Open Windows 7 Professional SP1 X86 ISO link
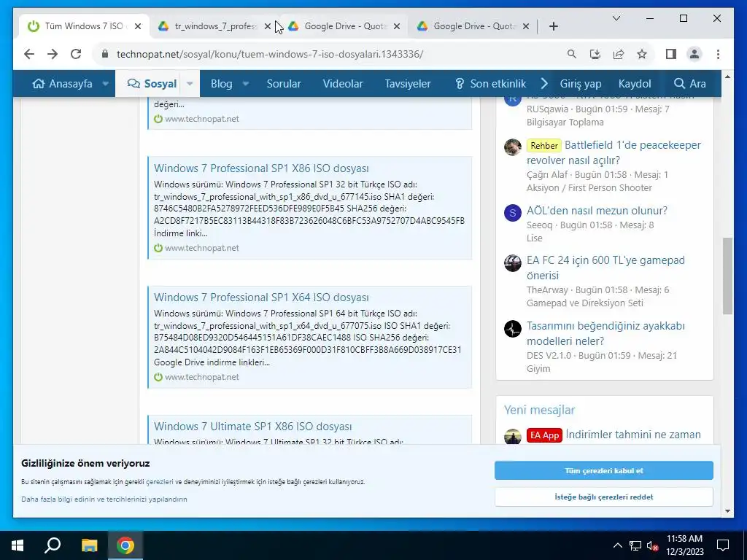 (x=261, y=168)
